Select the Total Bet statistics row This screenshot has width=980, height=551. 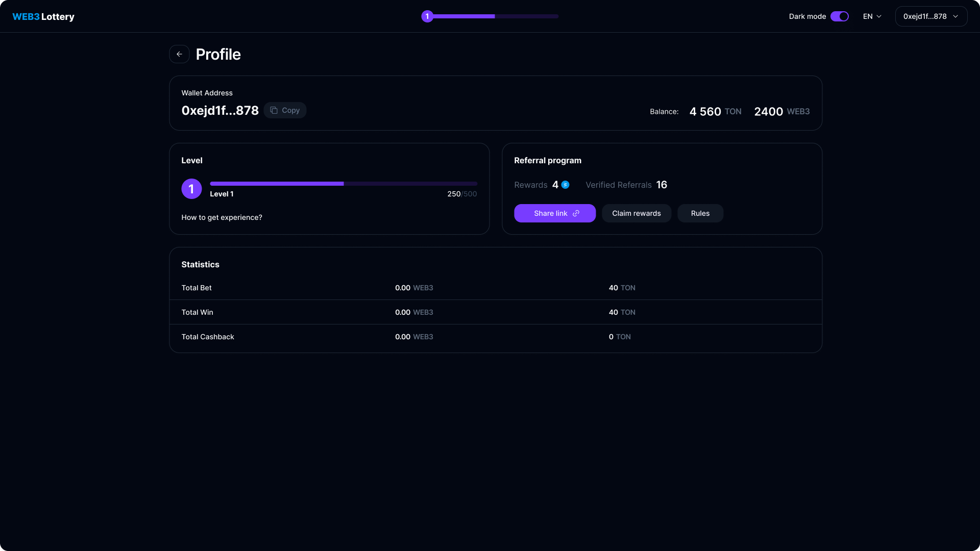495,288
